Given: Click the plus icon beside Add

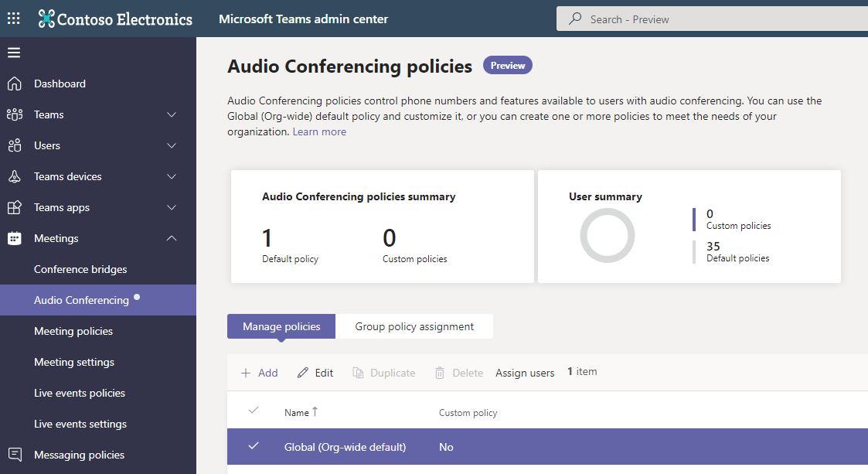Looking at the screenshot, I should click(x=246, y=373).
